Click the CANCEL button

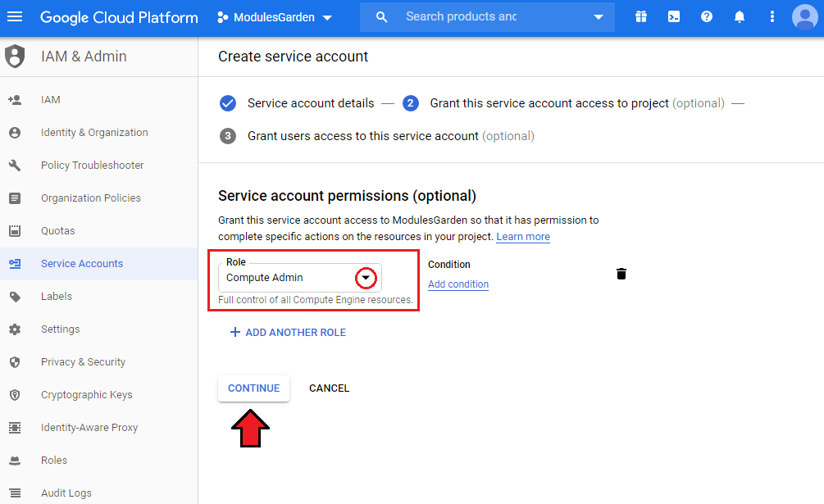[329, 388]
